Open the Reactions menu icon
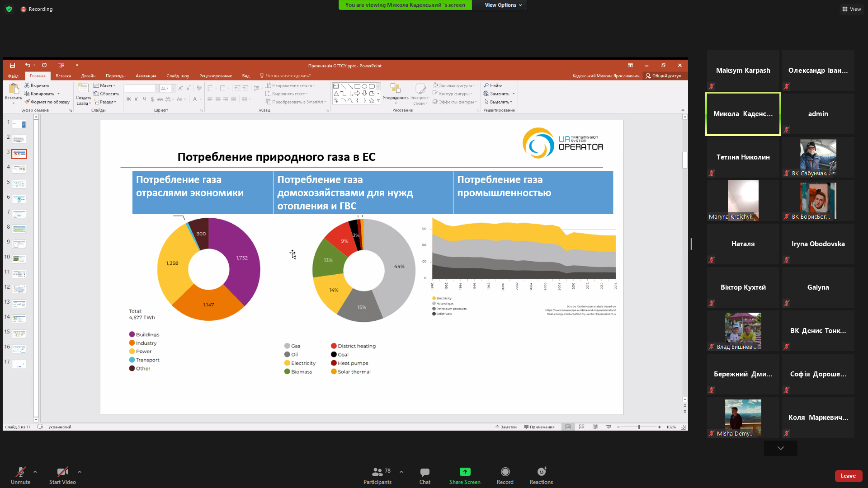This screenshot has width=868, height=488. pyautogui.click(x=541, y=472)
